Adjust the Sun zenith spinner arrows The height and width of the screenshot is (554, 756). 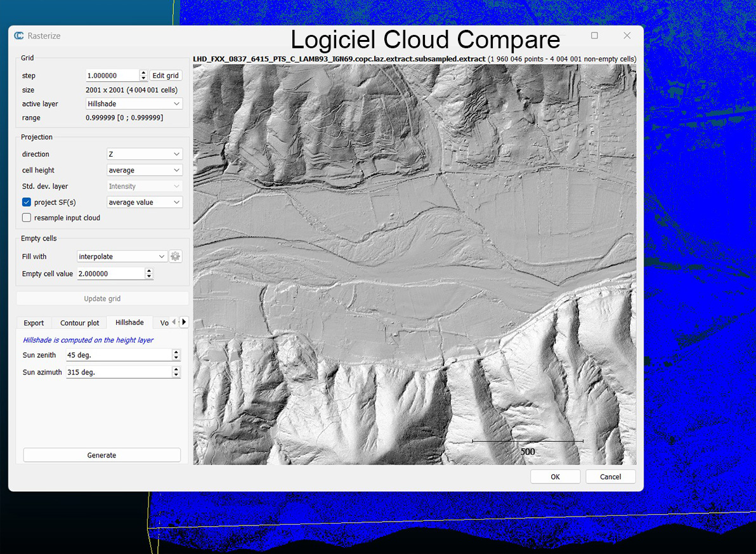pyautogui.click(x=176, y=355)
